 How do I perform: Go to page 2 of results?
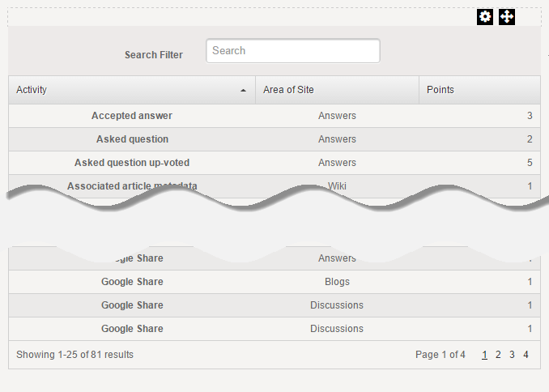pyautogui.click(x=499, y=355)
